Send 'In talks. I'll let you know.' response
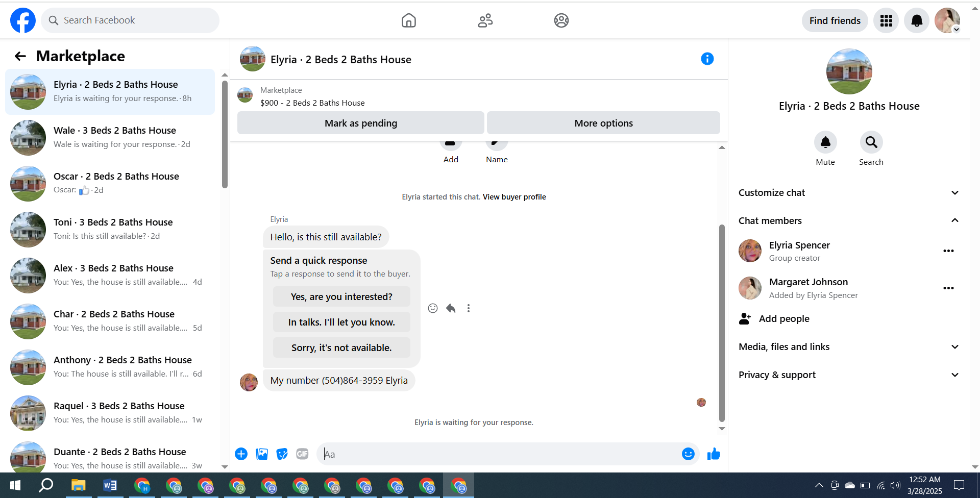 [x=341, y=322]
